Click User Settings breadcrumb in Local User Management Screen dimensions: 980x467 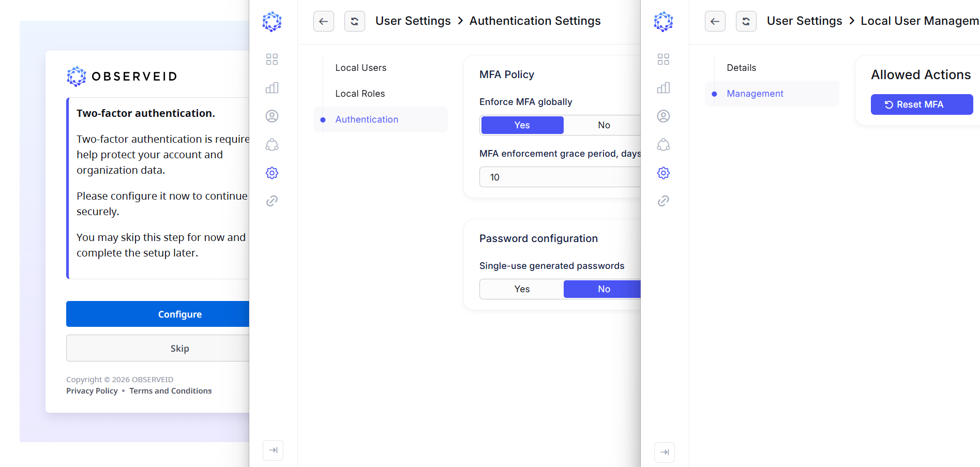coord(805,21)
